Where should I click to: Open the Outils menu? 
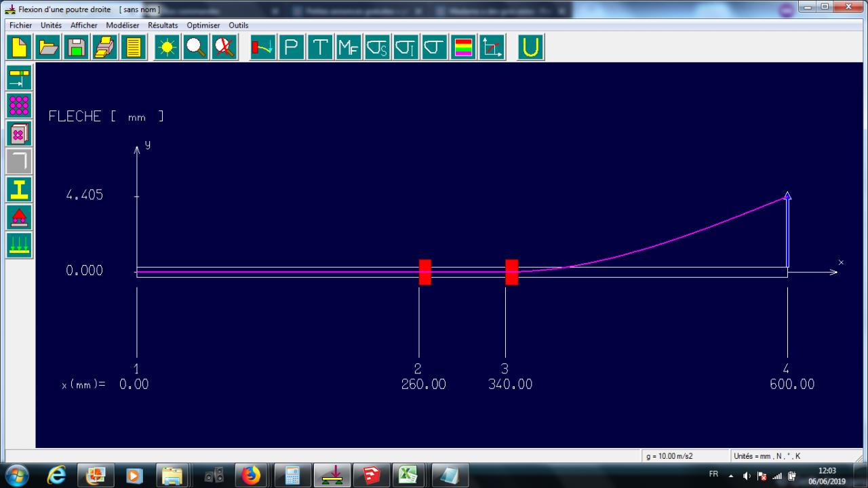click(x=238, y=25)
